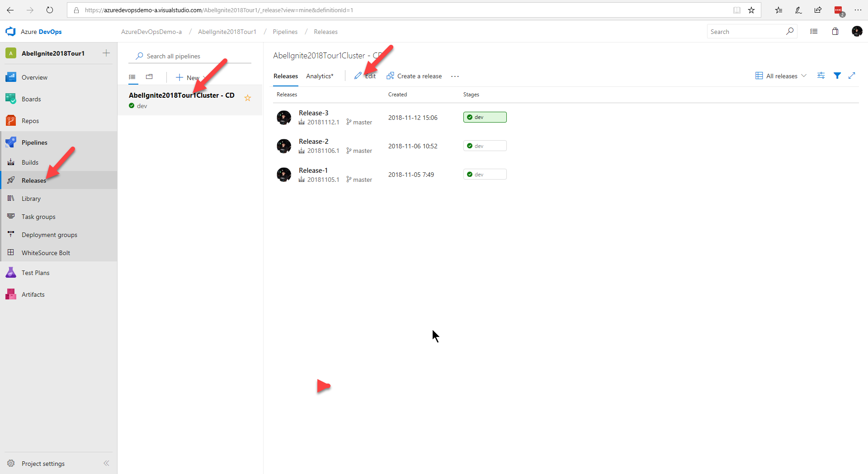Screen dimensions: 868x474
Task: Switch to pipelines folder view
Action: pos(149,77)
